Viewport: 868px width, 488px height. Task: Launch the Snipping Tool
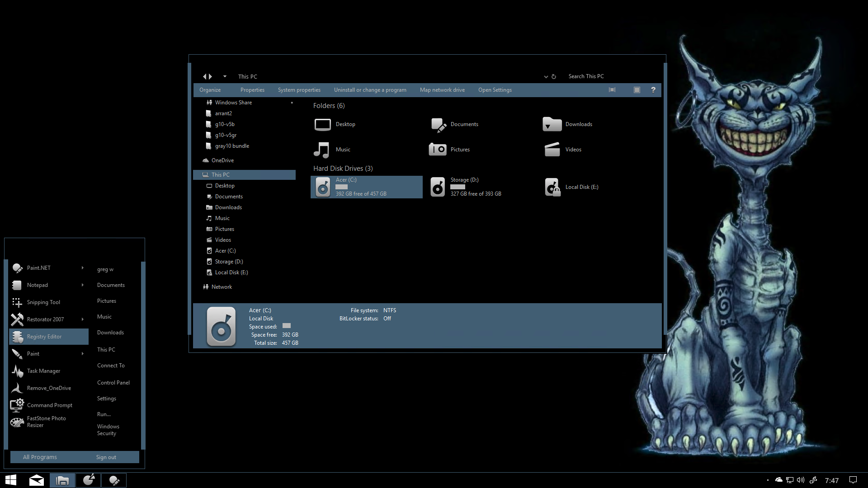click(43, 302)
